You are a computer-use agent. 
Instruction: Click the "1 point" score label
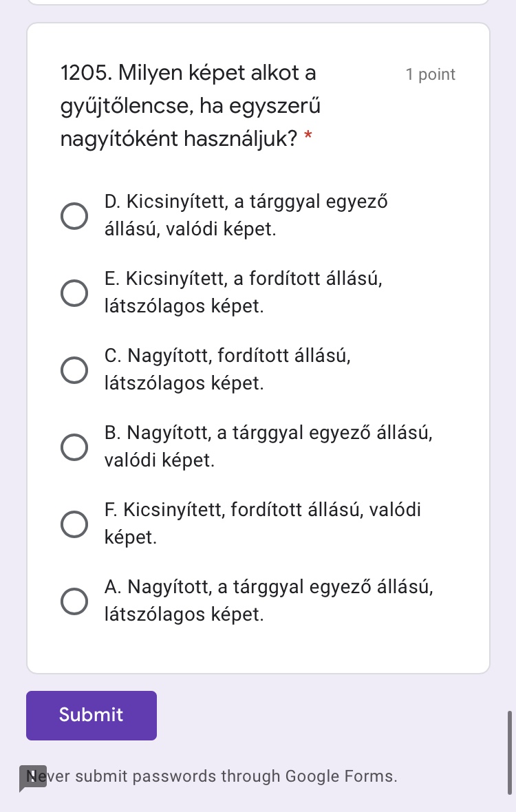[x=431, y=74]
